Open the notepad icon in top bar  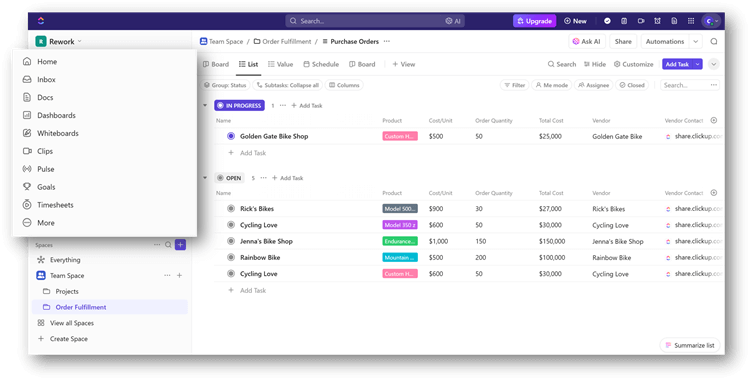pos(624,21)
